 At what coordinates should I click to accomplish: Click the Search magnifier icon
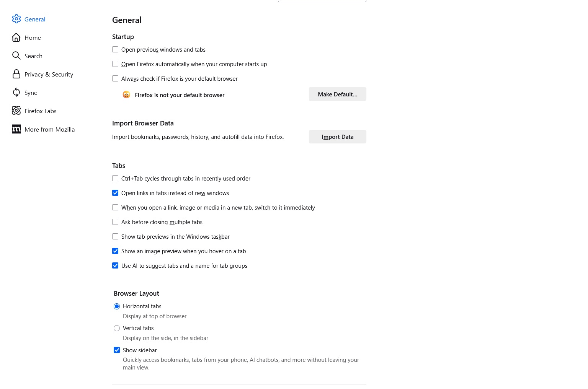(x=16, y=56)
